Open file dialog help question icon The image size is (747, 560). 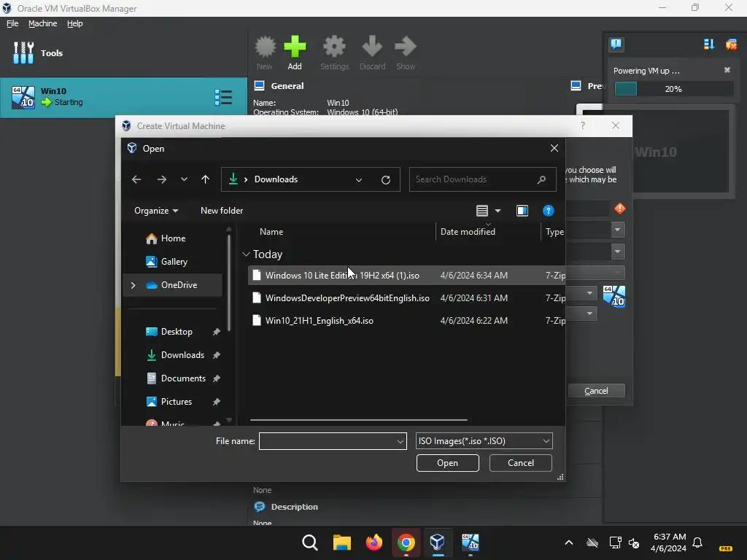click(x=549, y=211)
